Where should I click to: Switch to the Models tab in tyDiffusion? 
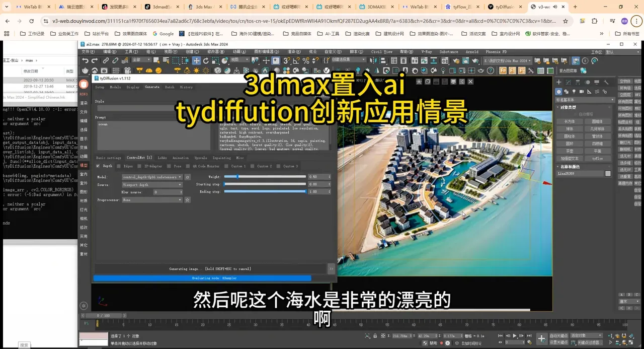(115, 87)
